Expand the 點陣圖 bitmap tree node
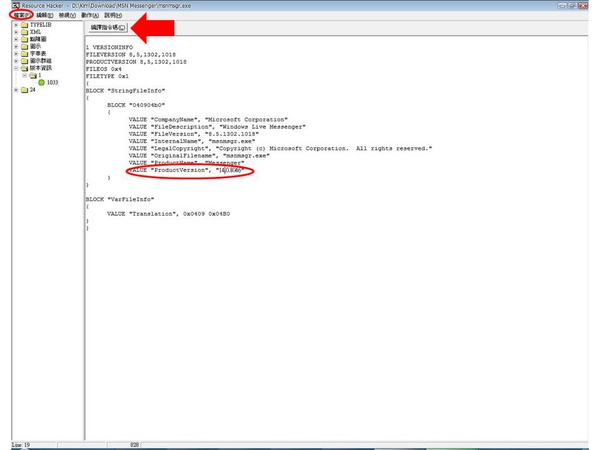The width and height of the screenshot is (600, 450). click(16, 39)
